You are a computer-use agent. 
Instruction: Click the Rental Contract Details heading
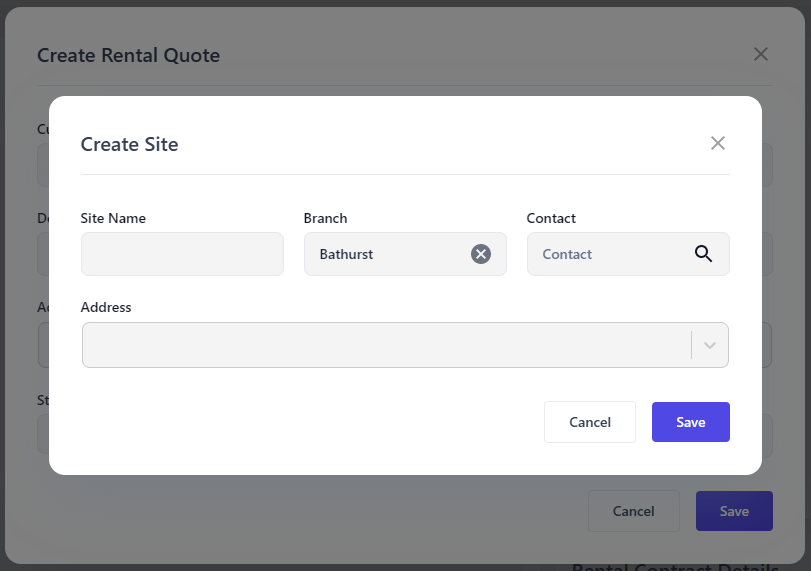(675, 565)
